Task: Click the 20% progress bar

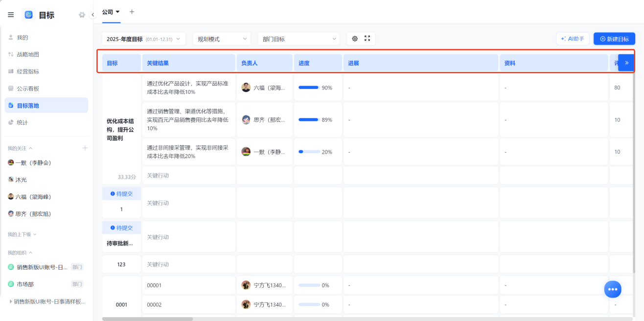Action: [309, 152]
